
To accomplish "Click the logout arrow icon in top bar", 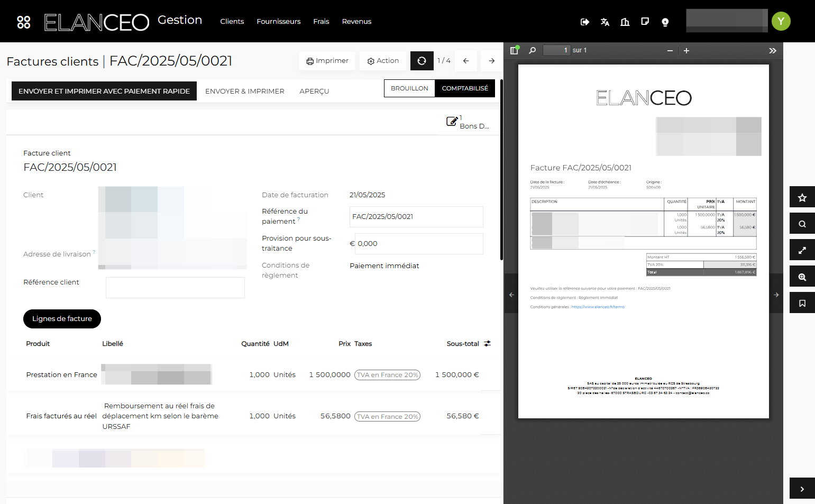I will 585,22.
